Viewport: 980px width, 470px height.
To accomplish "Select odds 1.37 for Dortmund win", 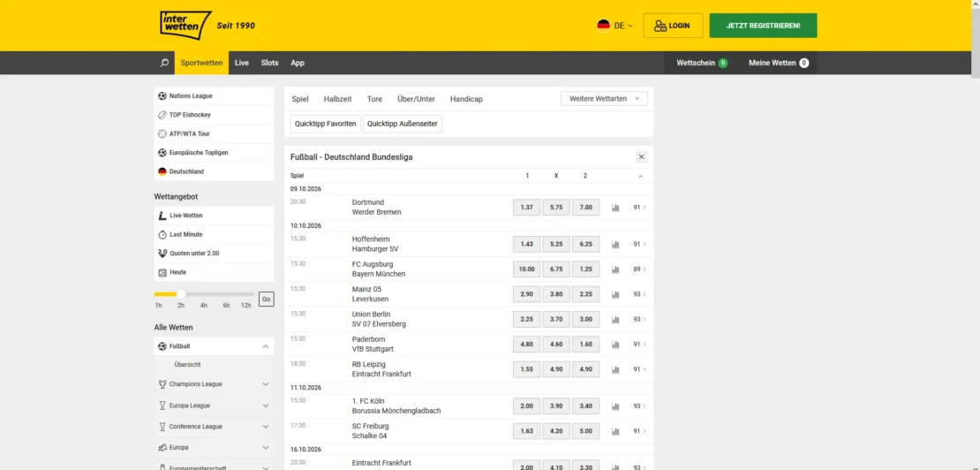I will click(527, 208).
